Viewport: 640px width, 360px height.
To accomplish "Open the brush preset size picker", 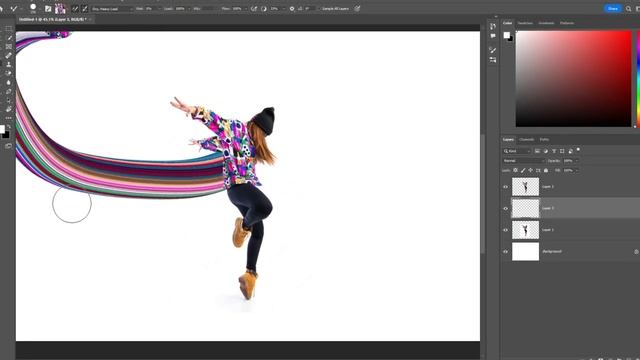I will pyautogui.click(x=33, y=9).
